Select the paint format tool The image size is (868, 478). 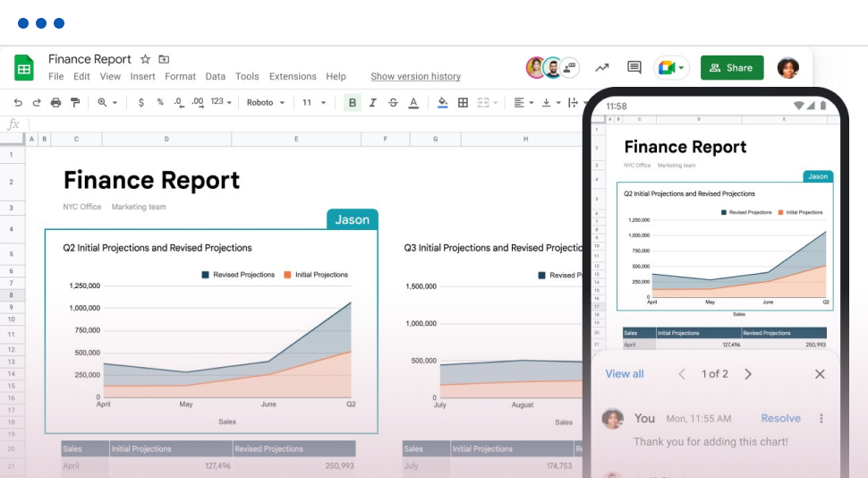click(x=75, y=103)
